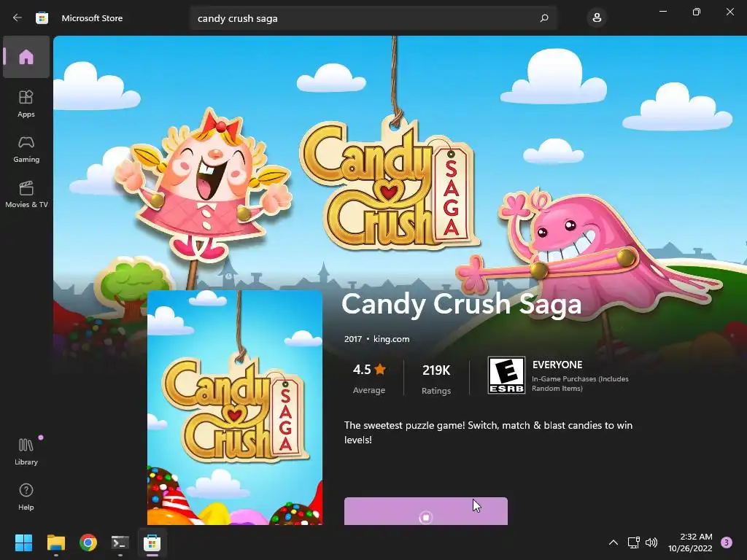The height and width of the screenshot is (560, 747).
Task: Open the Library in sidebar
Action: point(26,451)
